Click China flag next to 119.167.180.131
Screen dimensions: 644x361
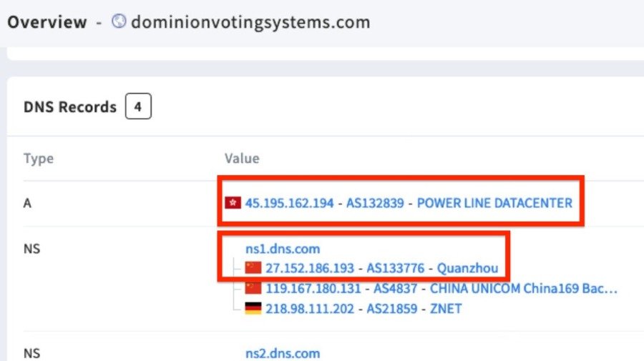pyautogui.click(x=253, y=288)
